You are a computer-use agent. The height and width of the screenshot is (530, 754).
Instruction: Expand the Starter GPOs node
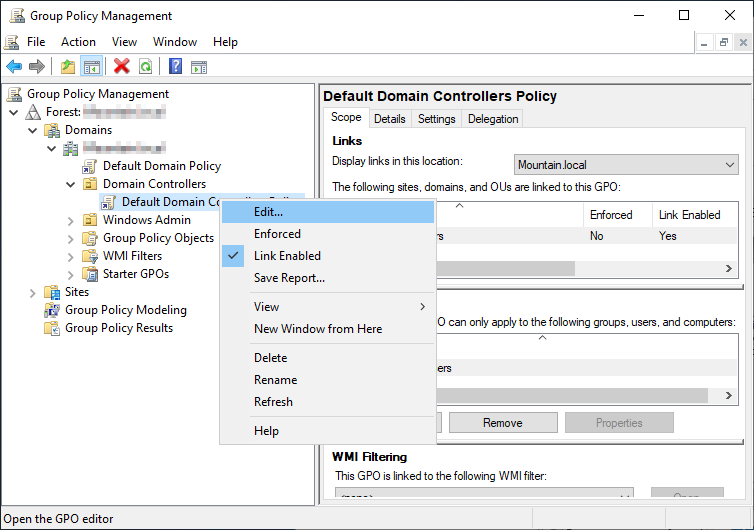point(71,275)
